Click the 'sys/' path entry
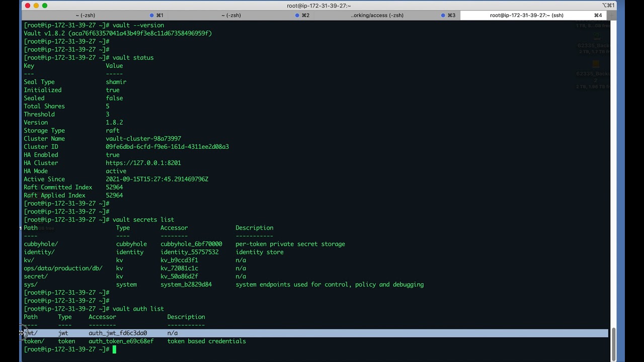Image resolution: width=644 pixels, height=362 pixels. tap(31, 285)
